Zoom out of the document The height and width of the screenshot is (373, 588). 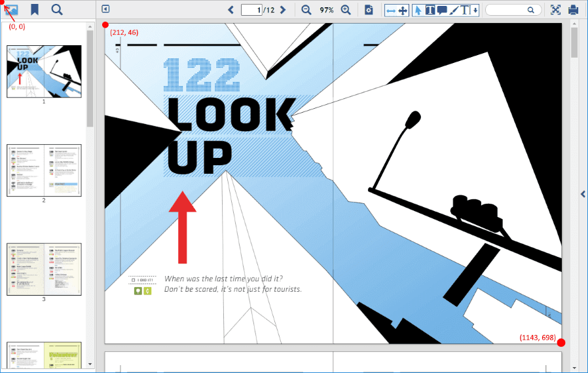tap(306, 10)
